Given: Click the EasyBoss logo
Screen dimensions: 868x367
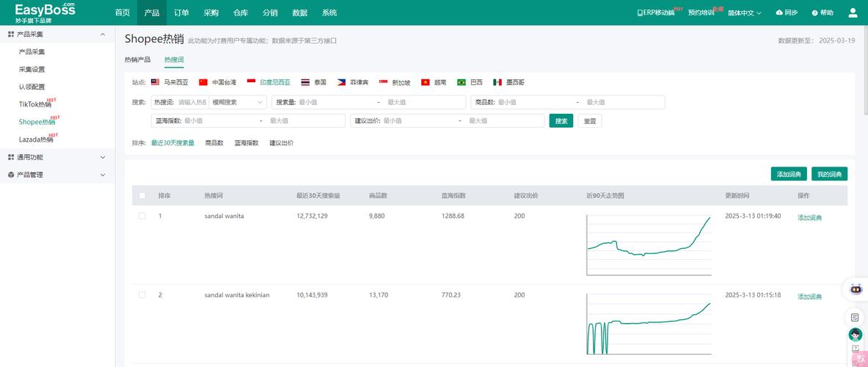Looking at the screenshot, I should (44, 12).
